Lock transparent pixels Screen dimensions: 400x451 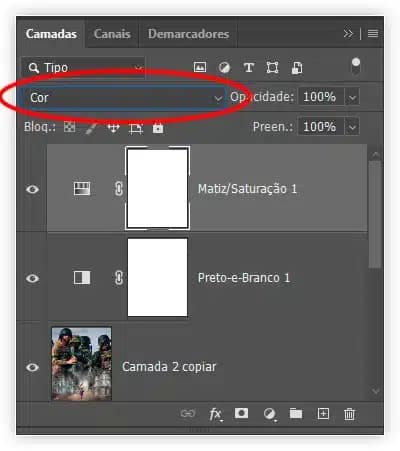click(x=69, y=127)
